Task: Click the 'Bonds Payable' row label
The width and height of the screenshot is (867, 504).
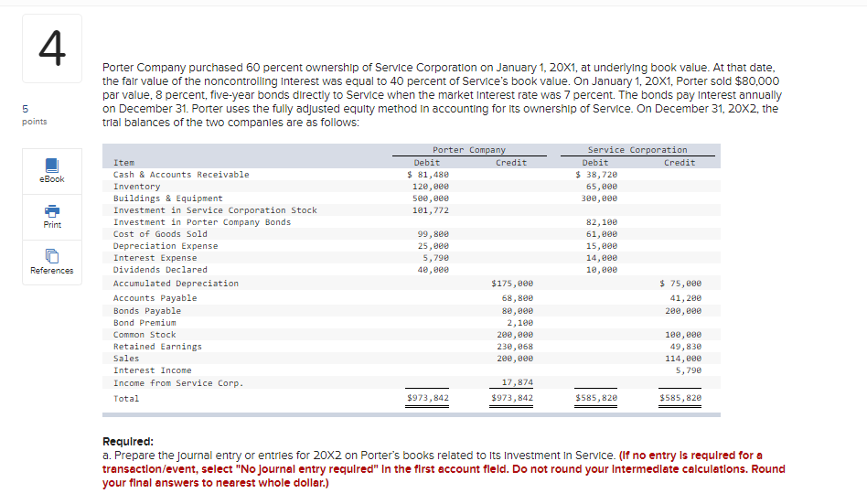Action: (147, 311)
